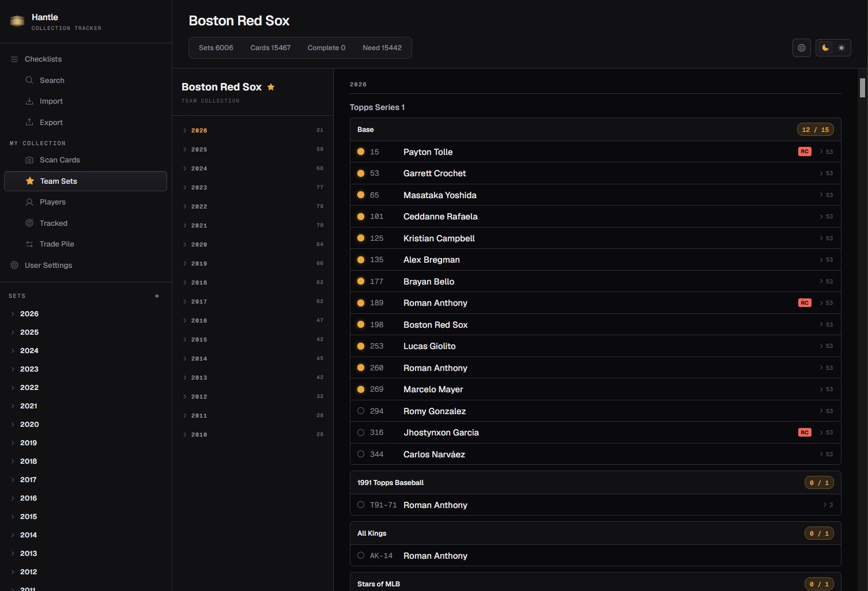Click the RC badge on Payton Tolle
The width and height of the screenshot is (868, 591).
click(805, 151)
